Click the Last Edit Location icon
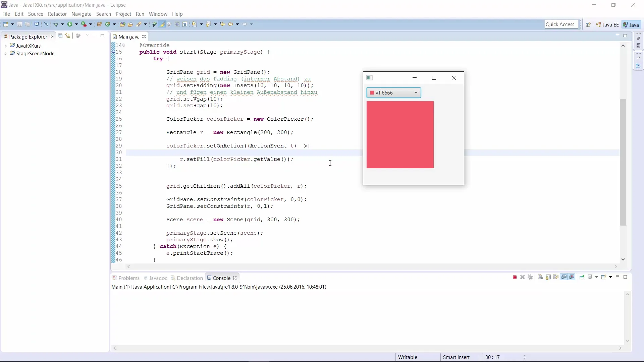Screen dimensions: 644x362 click(222, 24)
